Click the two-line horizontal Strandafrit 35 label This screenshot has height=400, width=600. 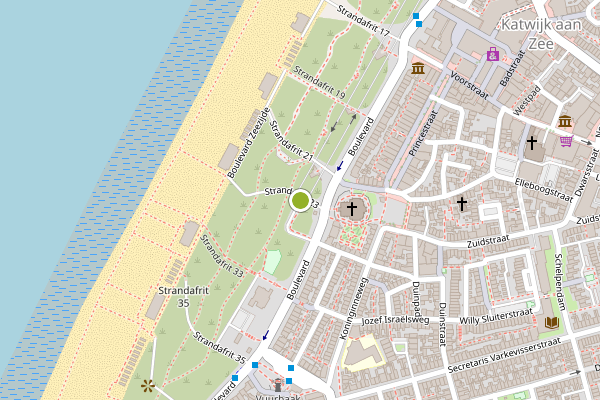pos(184,297)
